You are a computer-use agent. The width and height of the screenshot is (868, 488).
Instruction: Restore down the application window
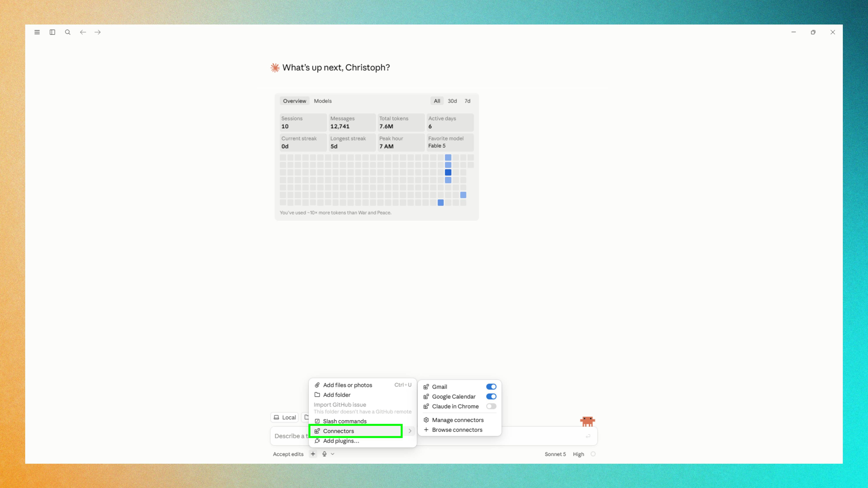point(813,32)
